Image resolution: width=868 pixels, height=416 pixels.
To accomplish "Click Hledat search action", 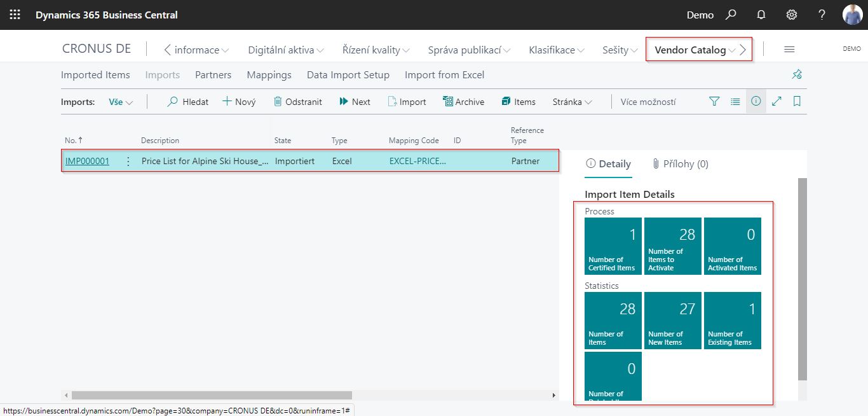I will (x=188, y=102).
